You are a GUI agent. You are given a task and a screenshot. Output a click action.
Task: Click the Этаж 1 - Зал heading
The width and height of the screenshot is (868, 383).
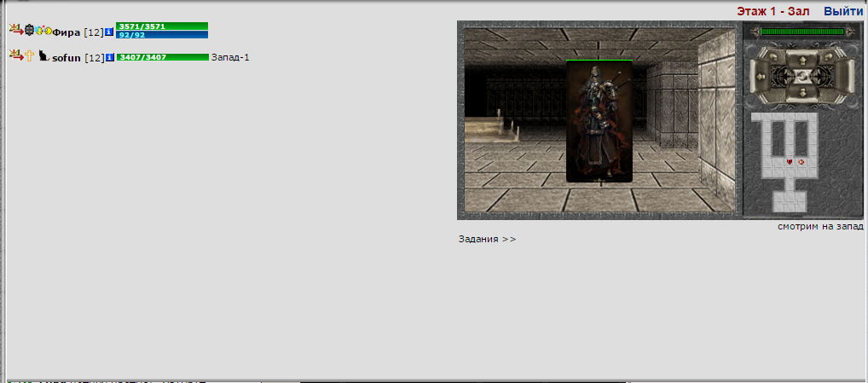pos(773,11)
